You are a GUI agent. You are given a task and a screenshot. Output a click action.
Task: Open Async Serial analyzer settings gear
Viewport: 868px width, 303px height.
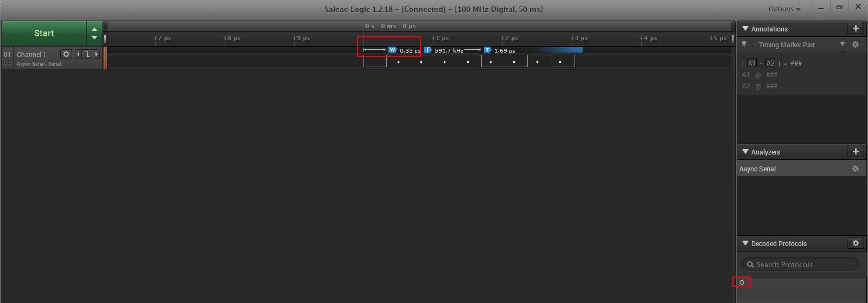point(856,169)
